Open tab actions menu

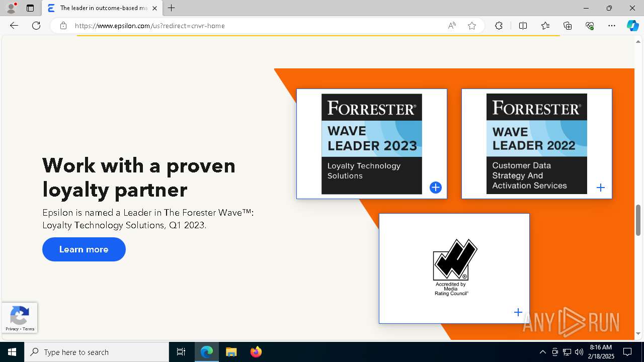(x=30, y=8)
